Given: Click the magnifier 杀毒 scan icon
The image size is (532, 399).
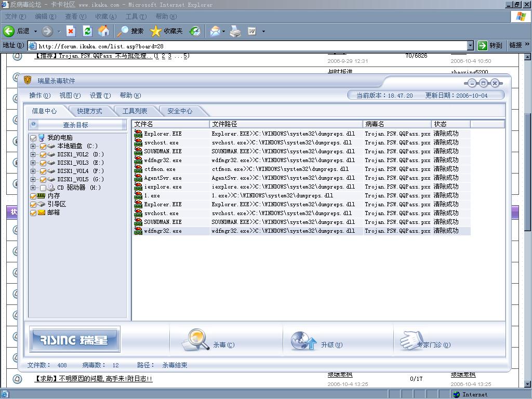Looking at the screenshot, I should pyautogui.click(x=197, y=340).
